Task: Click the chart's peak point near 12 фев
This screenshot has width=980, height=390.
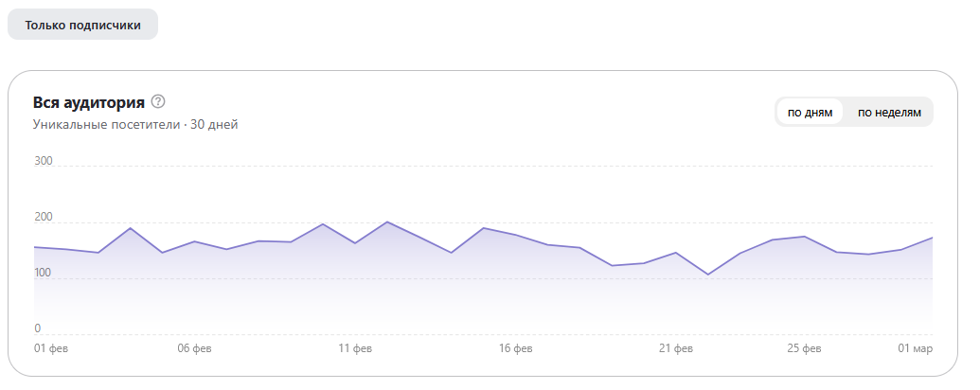Action: (x=387, y=222)
